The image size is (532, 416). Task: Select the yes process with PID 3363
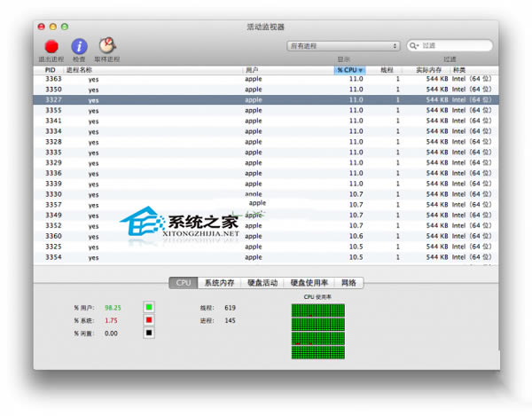pos(266,79)
